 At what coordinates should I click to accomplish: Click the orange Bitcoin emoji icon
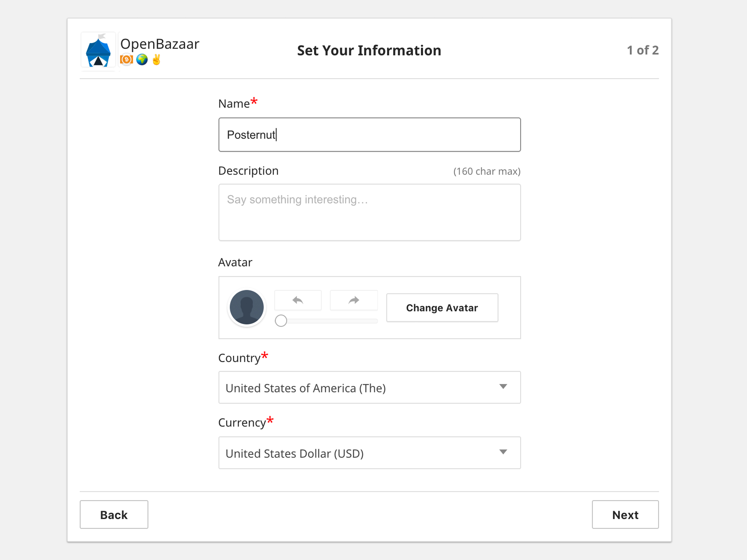127,60
